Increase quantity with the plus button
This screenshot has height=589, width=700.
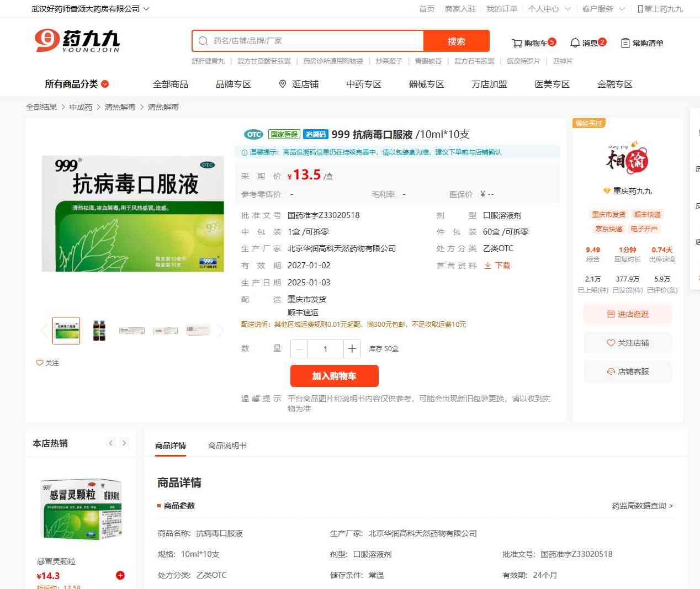pyautogui.click(x=352, y=349)
